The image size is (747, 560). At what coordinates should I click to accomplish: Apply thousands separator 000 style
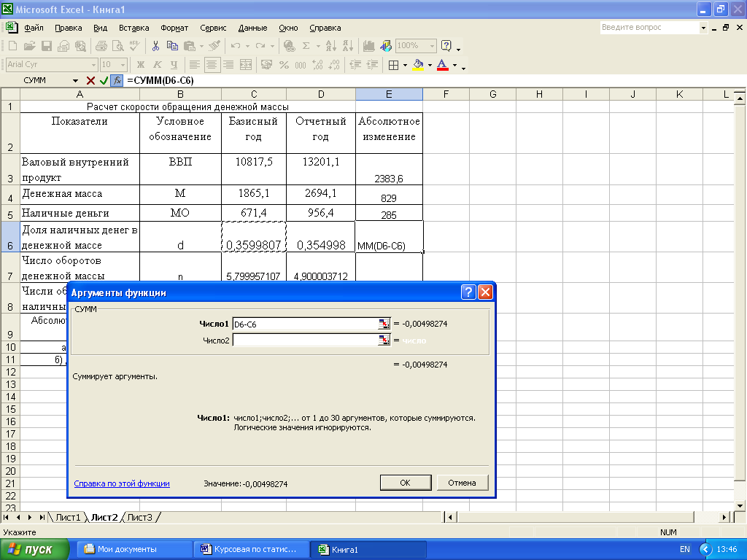(301, 65)
